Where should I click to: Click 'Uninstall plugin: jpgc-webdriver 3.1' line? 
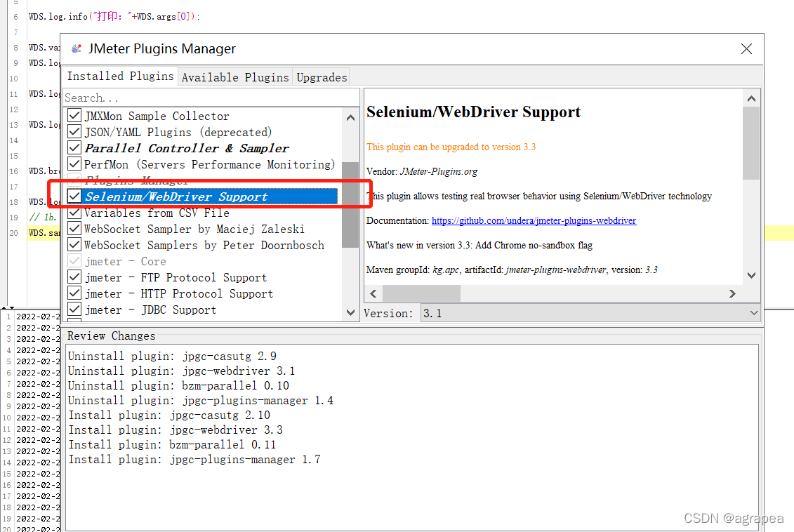pyautogui.click(x=181, y=371)
